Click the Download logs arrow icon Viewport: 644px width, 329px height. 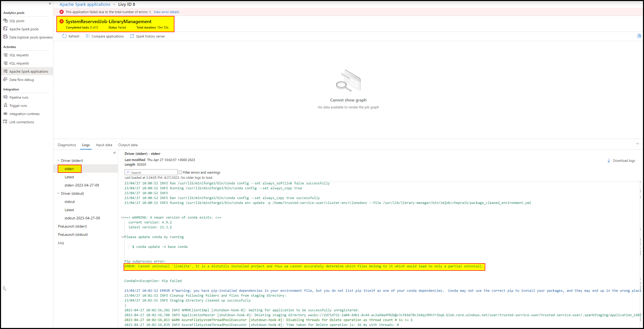click(x=609, y=161)
